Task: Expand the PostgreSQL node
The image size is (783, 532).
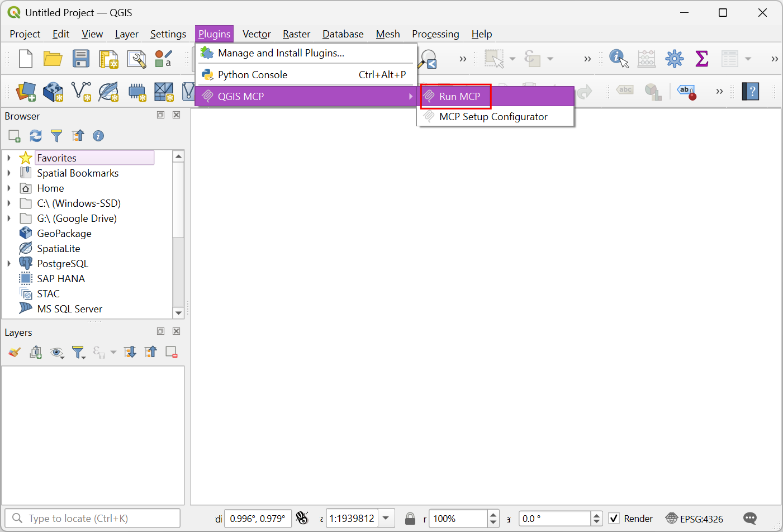Action: click(9, 264)
